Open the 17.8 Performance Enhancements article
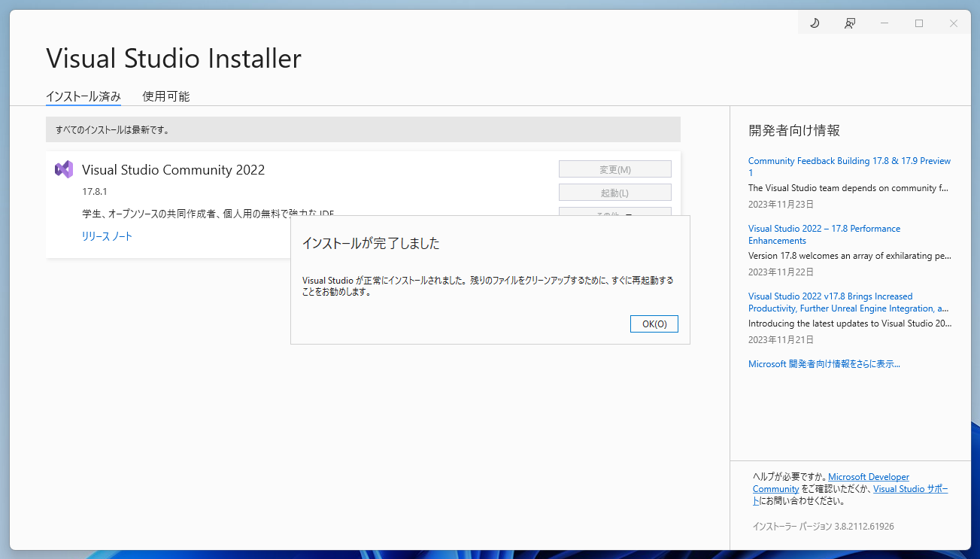This screenshot has width=980, height=559. click(x=824, y=234)
